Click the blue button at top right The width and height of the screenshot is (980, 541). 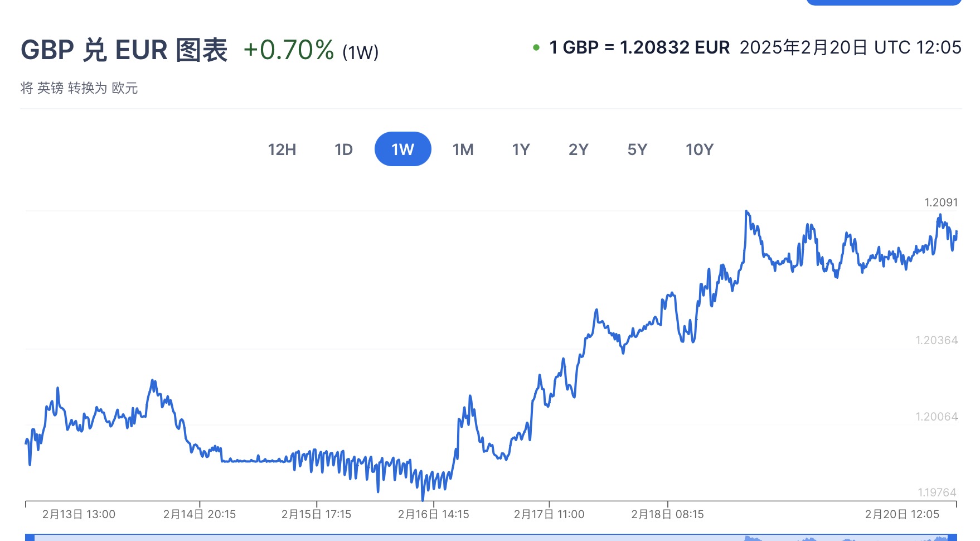pyautogui.click(x=884, y=2)
